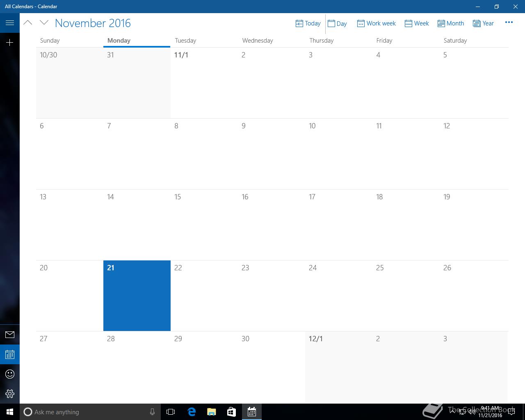Select the Calendar icon in sidebar
This screenshot has width=525, height=420.
click(10, 354)
